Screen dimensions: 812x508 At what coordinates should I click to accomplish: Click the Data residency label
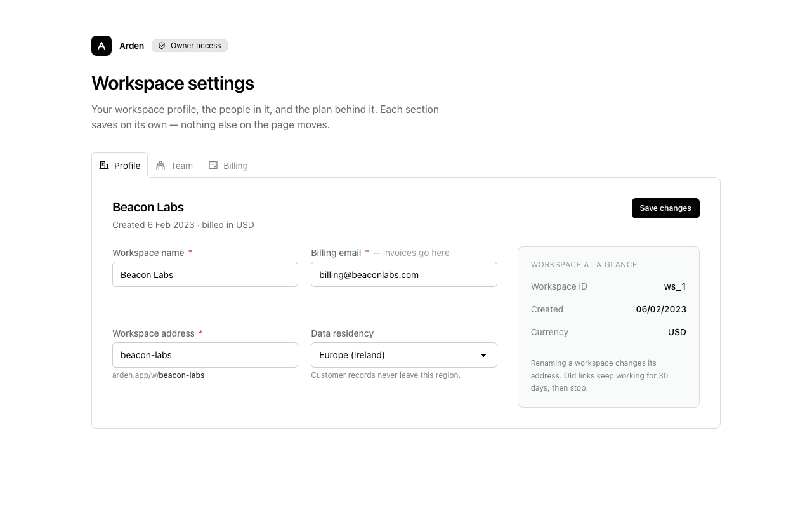(343, 333)
